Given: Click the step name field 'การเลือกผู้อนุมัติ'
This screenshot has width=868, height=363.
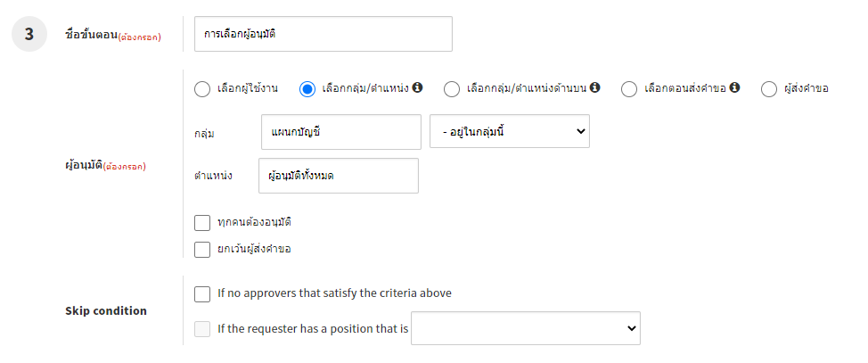Looking at the screenshot, I should coord(323,34).
